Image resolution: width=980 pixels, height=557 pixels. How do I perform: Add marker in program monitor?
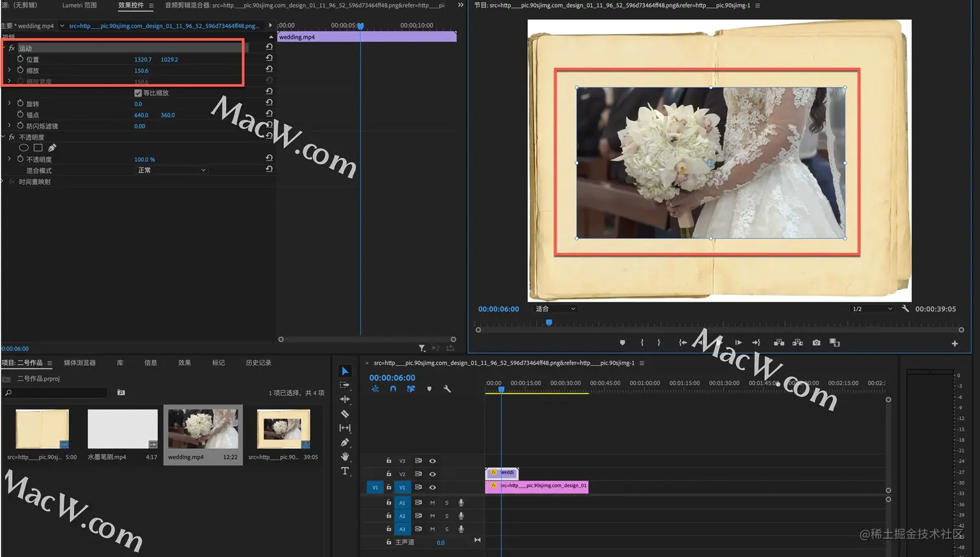[x=622, y=343]
